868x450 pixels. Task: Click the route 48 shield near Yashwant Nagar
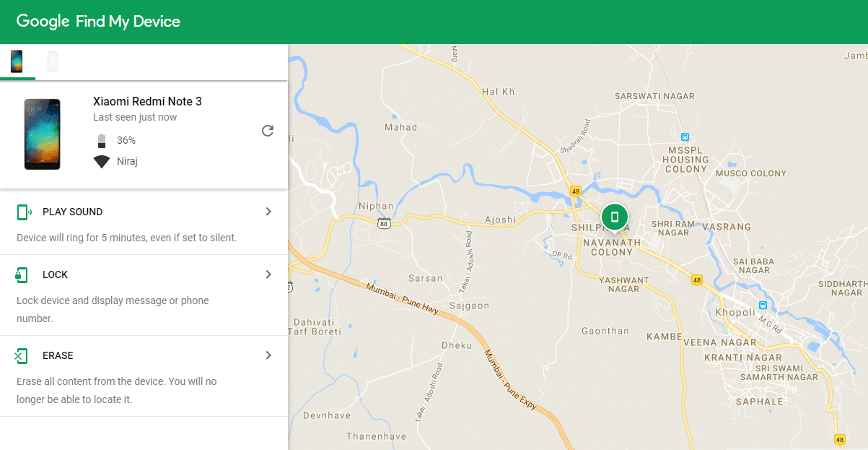(x=696, y=280)
